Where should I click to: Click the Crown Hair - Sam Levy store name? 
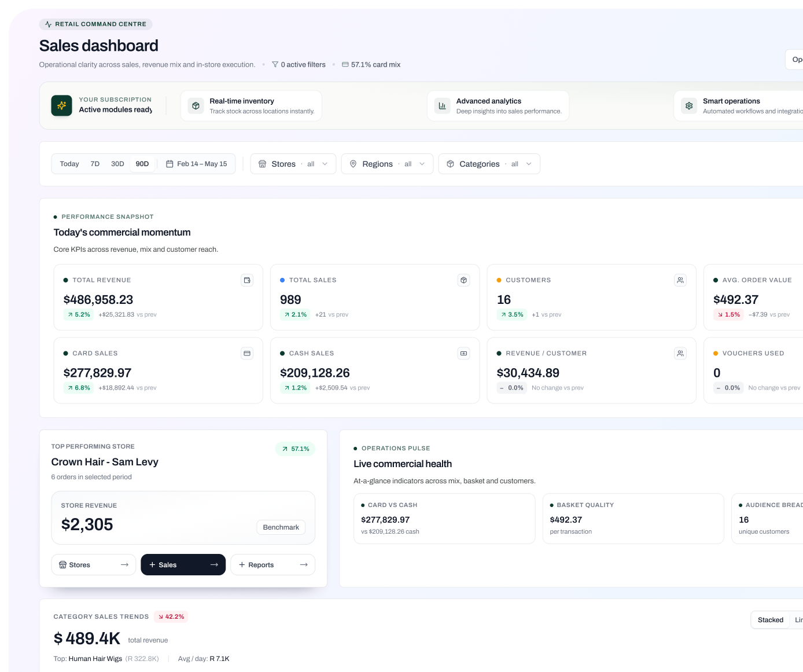click(x=105, y=462)
